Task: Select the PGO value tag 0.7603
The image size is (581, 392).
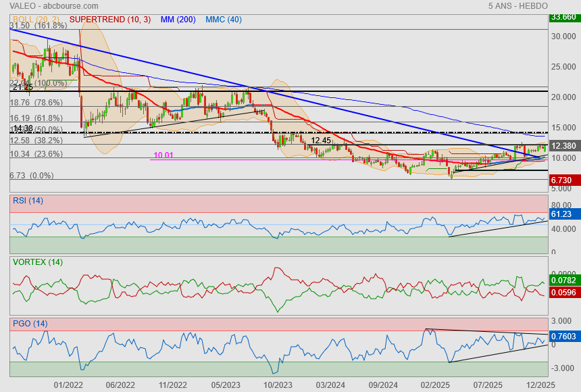Action: (x=563, y=336)
